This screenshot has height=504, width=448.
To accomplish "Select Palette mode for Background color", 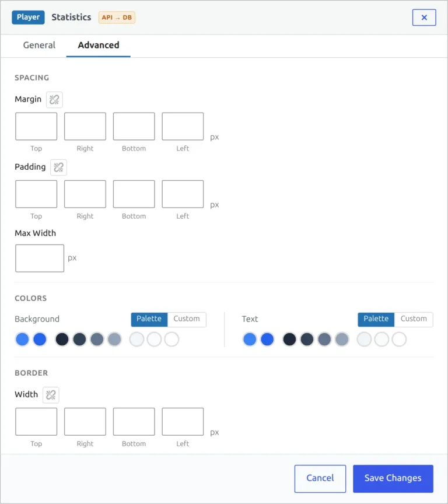I will [149, 319].
